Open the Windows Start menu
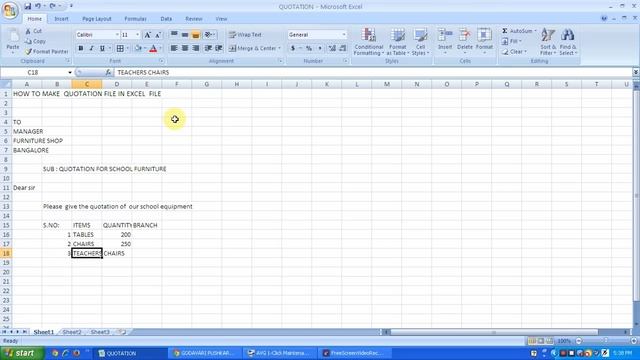Screen dimensions: 640x360 point(21,353)
